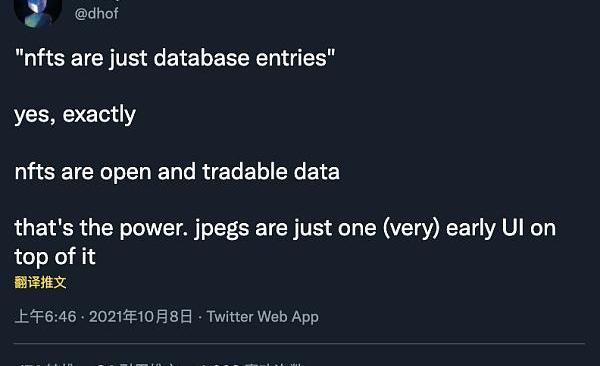Viewport: 600px width, 366px height.
Task: Click the word "tradable" in the tweet
Action: click(245, 171)
